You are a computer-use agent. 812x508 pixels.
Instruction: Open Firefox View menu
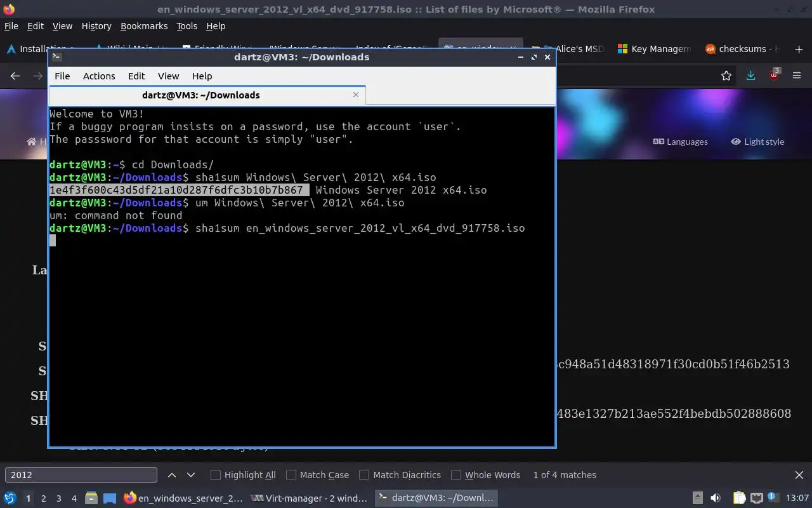(x=62, y=26)
